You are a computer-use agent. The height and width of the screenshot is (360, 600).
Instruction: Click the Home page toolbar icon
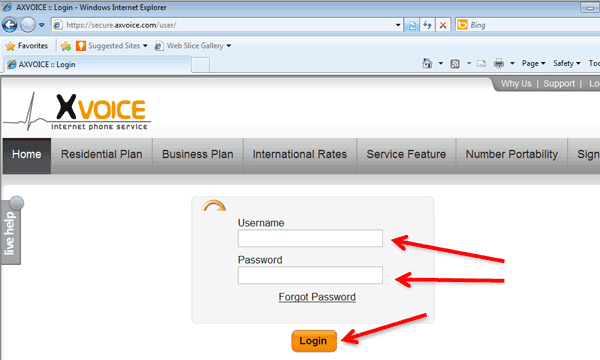pos(427,63)
